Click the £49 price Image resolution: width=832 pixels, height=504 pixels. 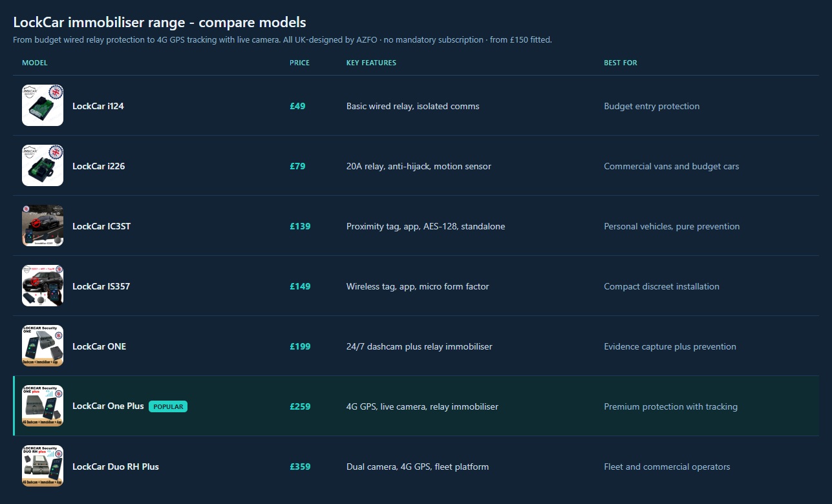click(297, 106)
